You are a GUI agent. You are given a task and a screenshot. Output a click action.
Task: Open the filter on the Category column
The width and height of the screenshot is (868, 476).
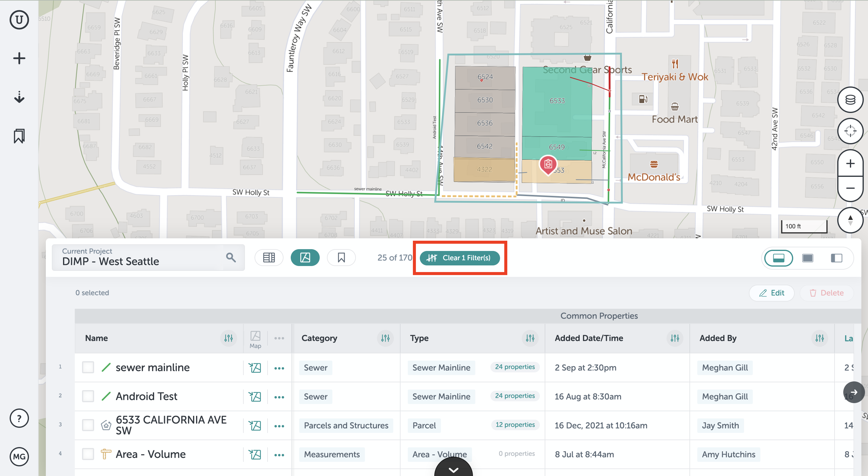[x=385, y=338]
